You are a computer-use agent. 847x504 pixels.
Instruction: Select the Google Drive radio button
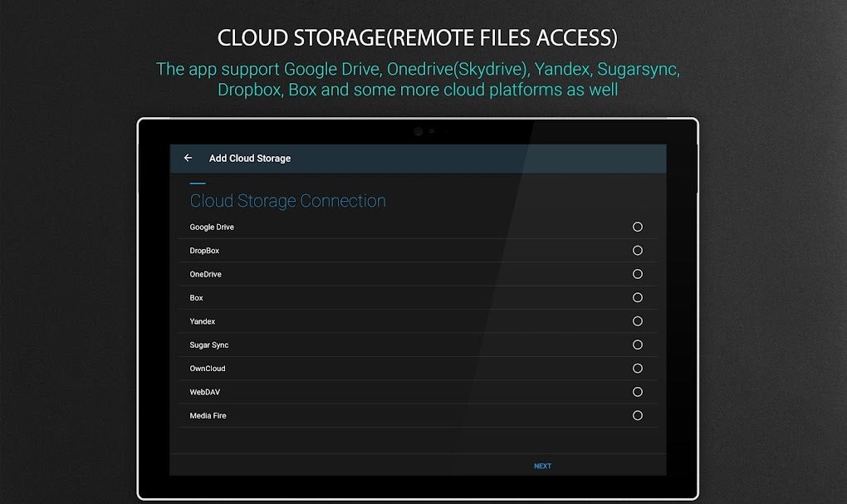pos(638,227)
